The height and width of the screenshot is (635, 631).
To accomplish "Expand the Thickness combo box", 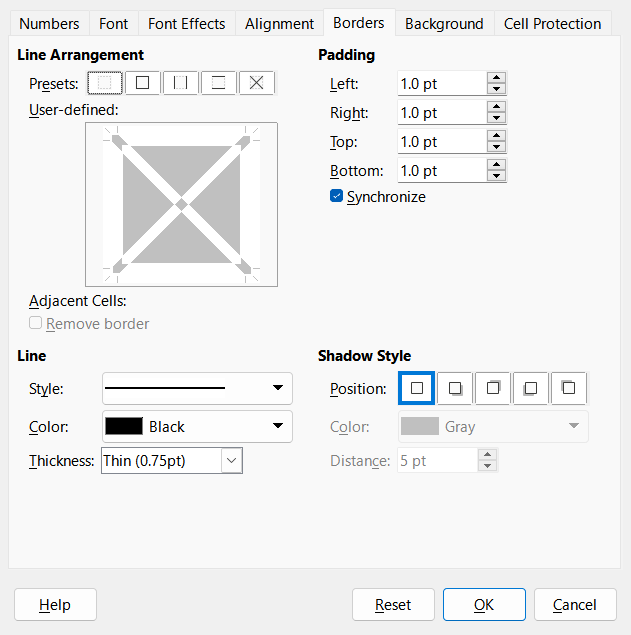I will (232, 460).
